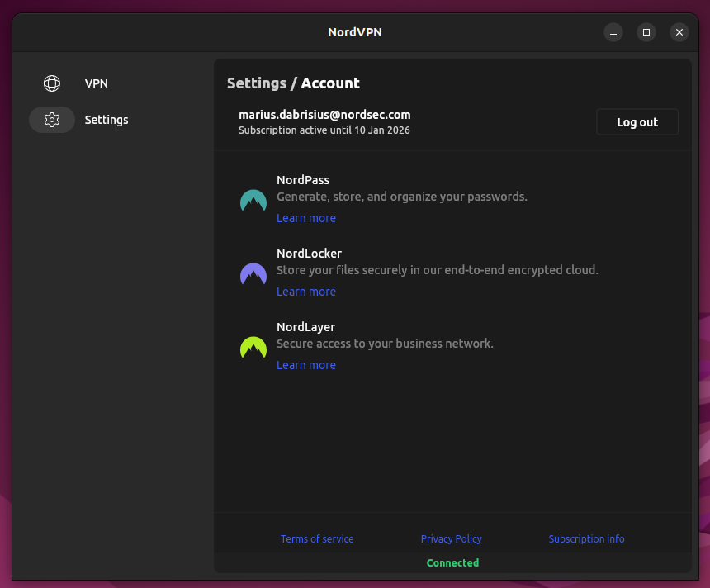The height and width of the screenshot is (588, 710).
Task: Close the NordVPN window
Action: [x=679, y=32]
